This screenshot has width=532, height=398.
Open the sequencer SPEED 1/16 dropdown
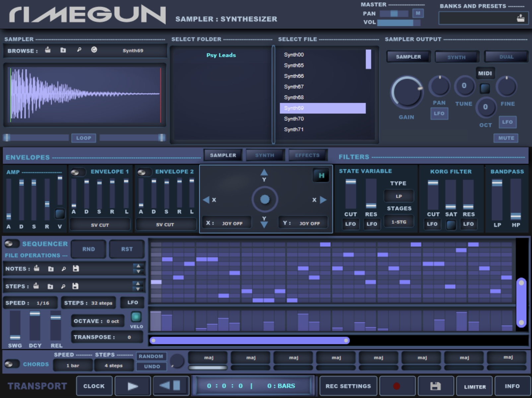coord(31,303)
